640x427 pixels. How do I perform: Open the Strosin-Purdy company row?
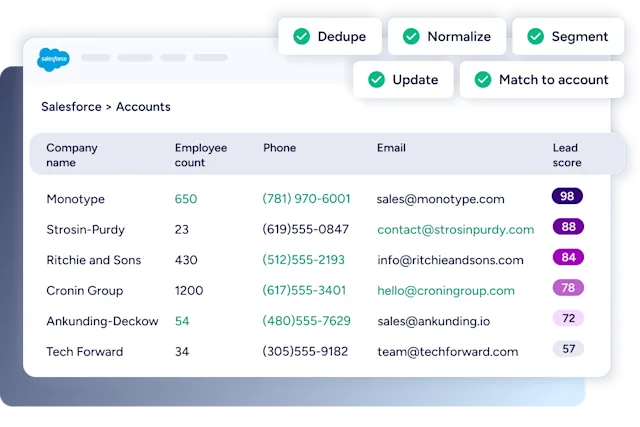point(85,229)
